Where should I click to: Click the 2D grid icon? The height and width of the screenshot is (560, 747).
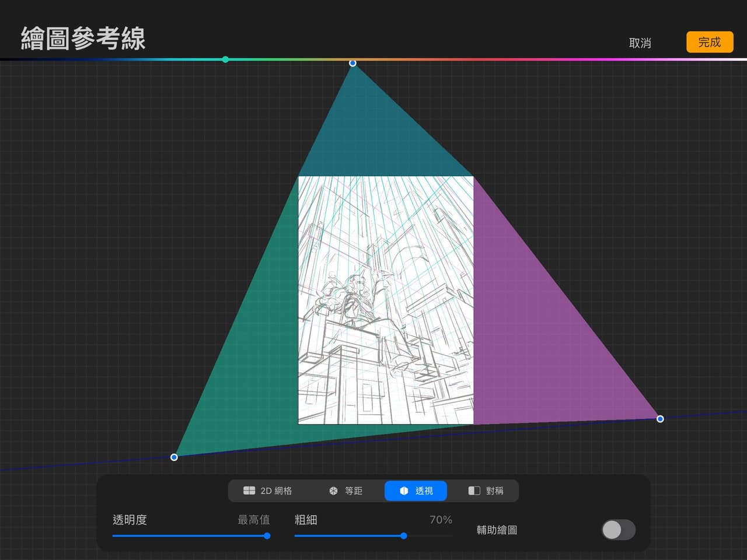coord(249,491)
